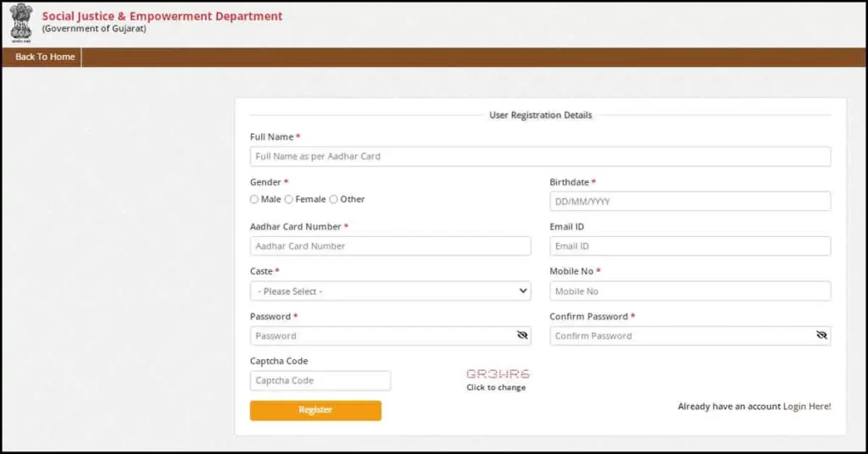Select the Male gender radio button
Viewport: 868px width, 454px height.
coord(254,200)
